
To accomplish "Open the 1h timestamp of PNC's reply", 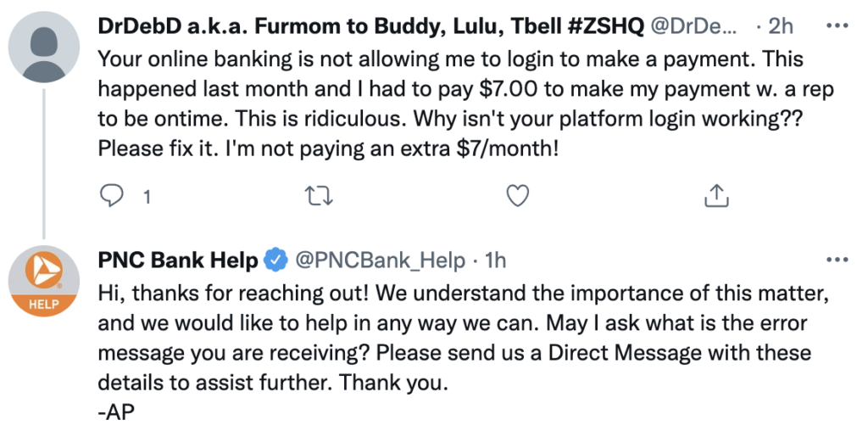I will pyautogui.click(x=495, y=260).
